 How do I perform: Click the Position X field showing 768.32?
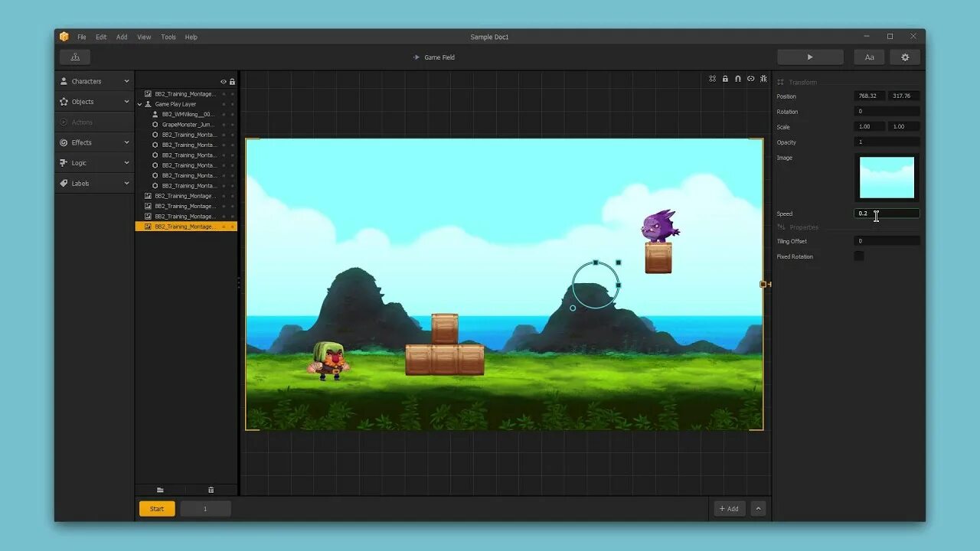[870, 96]
